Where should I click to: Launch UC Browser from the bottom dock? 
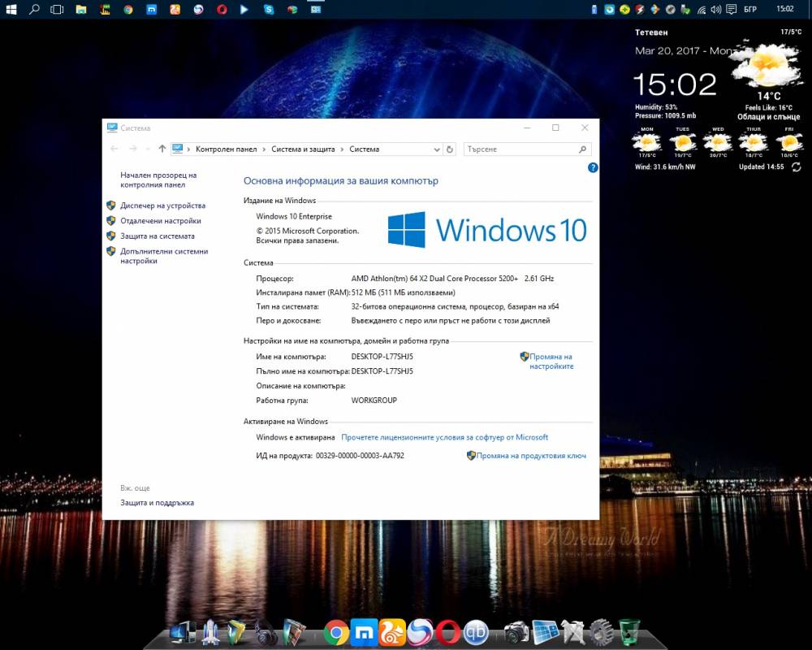392,632
